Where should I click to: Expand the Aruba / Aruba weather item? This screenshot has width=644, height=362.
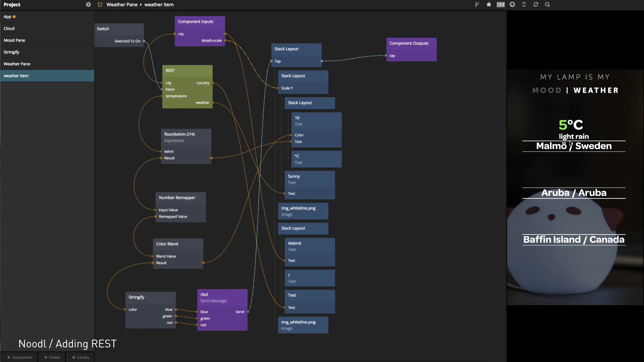pyautogui.click(x=574, y=193)
